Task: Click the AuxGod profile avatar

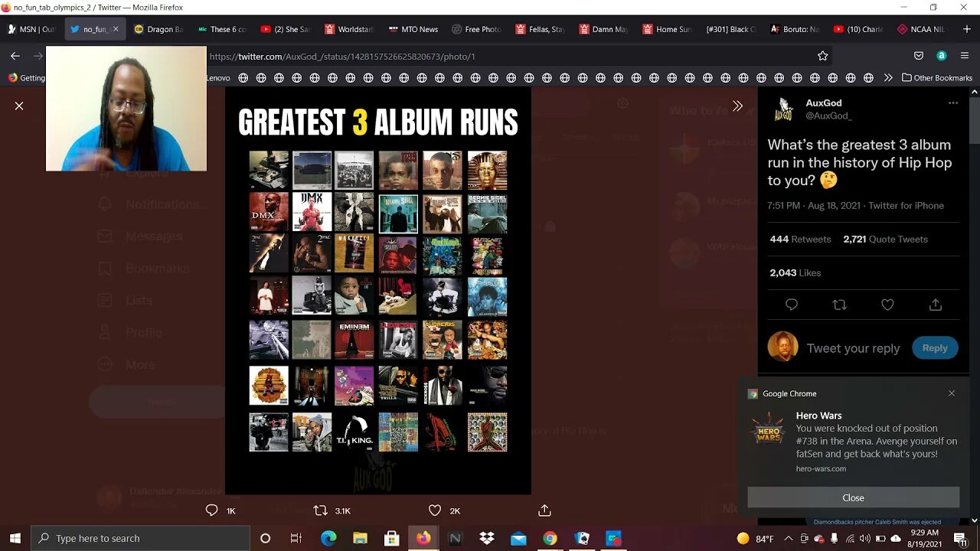Action: (783, 109)
